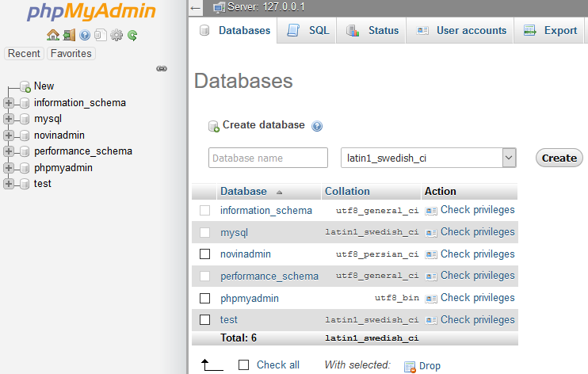Click the privileges icon in the phpmyadmin row
Image resolution: width=588 pixels, height=374 pixels.
431,299
